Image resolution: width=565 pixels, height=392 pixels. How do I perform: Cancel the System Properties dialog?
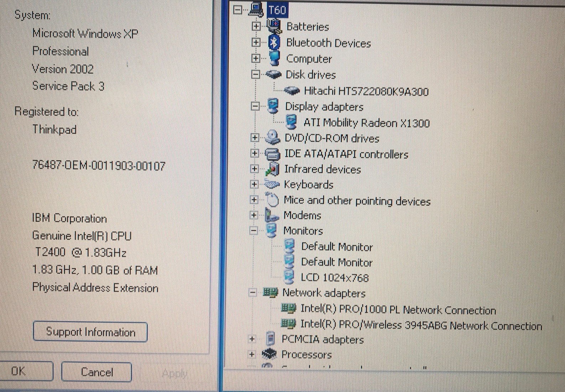(97, 372)
